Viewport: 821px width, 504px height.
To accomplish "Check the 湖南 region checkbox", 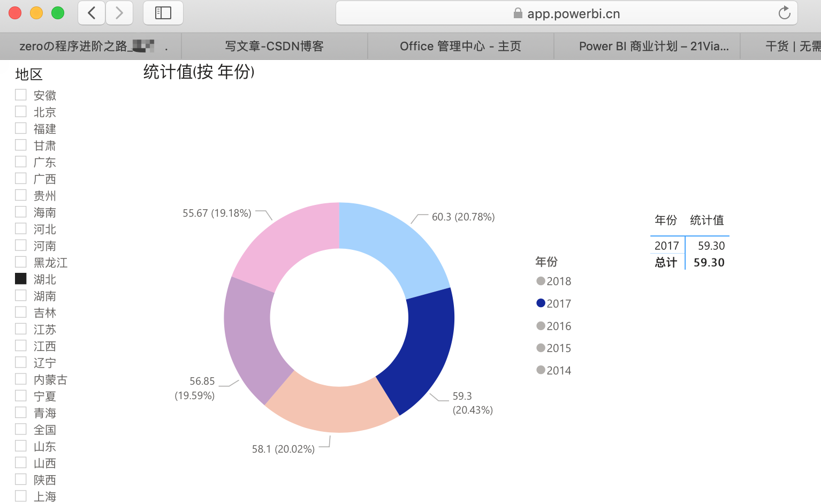I will (x=21, y=295).
